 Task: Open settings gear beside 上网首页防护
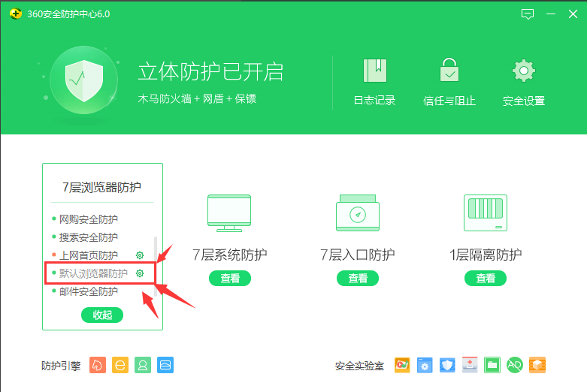pos(139,255)
